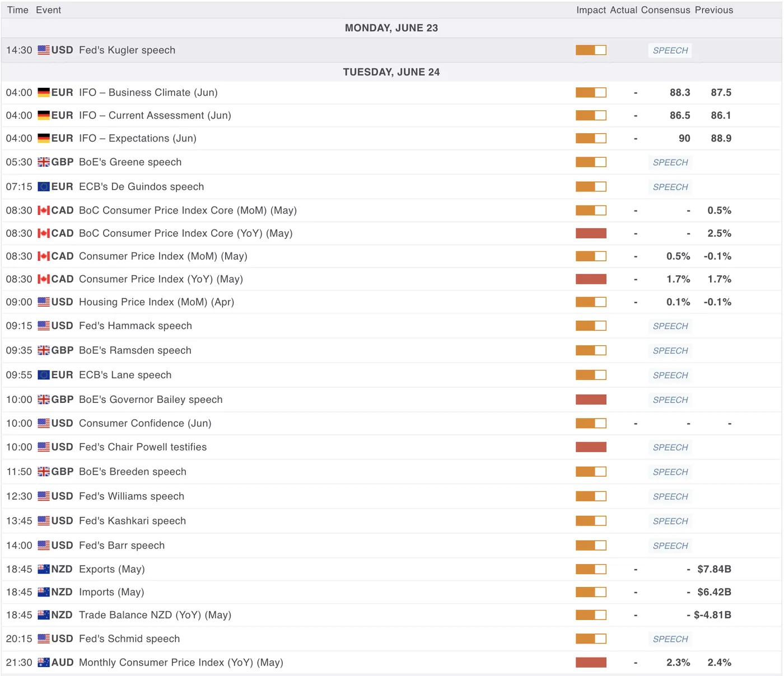
Task: Click US flag beside Fed's Schmid speech
Action: 44,639
